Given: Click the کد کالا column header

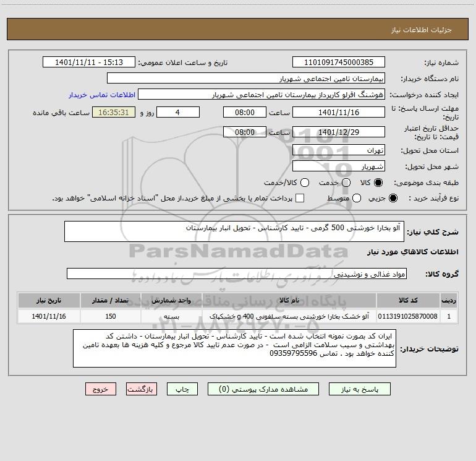Looking at the screenshot, I should point(408,301).
